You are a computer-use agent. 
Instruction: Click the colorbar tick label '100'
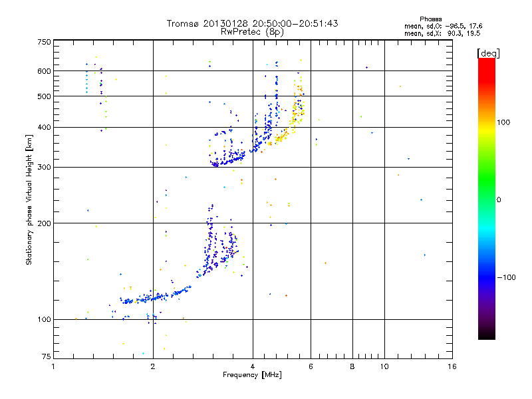[503, 122]
